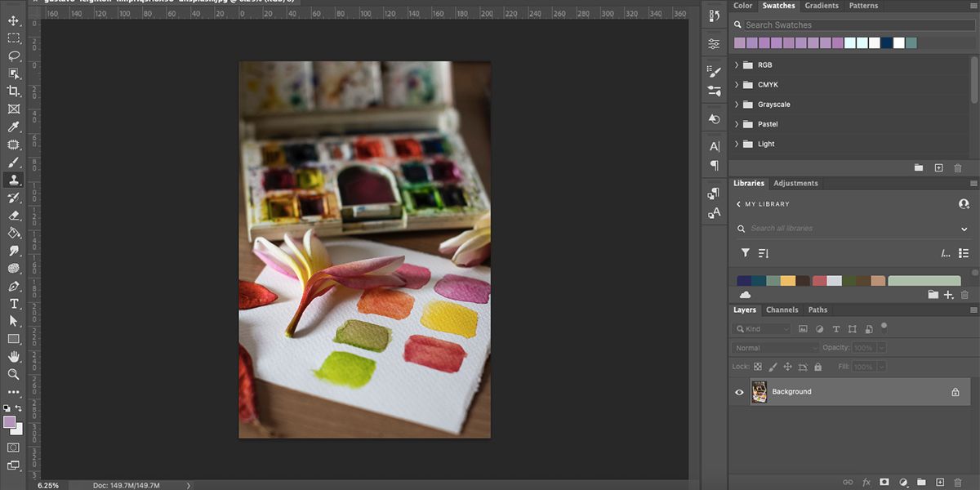Screen dimensions: 980x490
Task: Switch to the Patterns tab
Action: click(x=863, y=6)
